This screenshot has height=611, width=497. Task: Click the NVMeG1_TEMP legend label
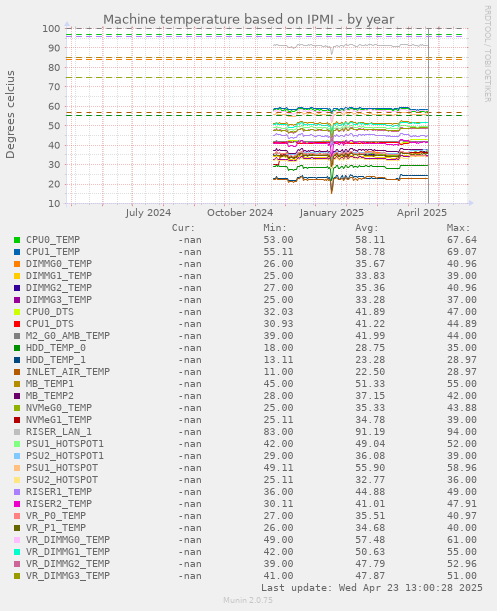(59, 420)
